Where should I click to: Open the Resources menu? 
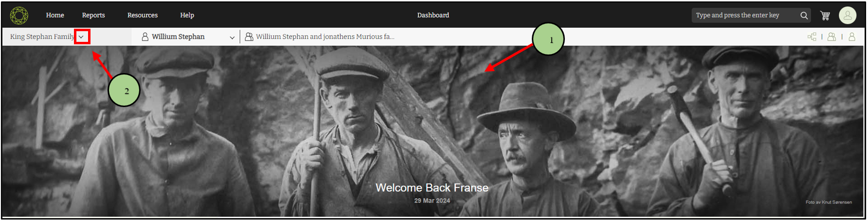pyautogui.click(x=143, y=16)
